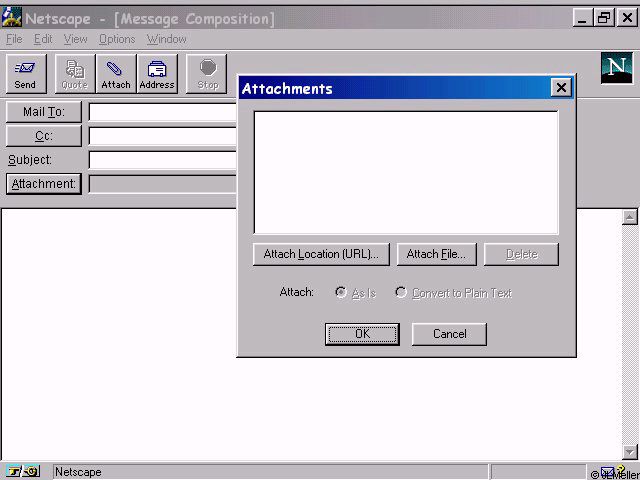Restore the Netscape window

tap(604, 18)
